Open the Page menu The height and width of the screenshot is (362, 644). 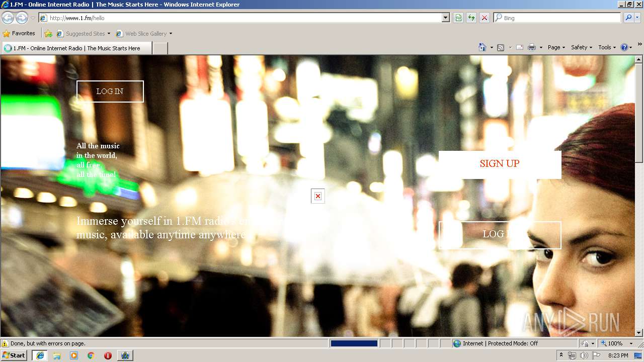tap(556, 47)
